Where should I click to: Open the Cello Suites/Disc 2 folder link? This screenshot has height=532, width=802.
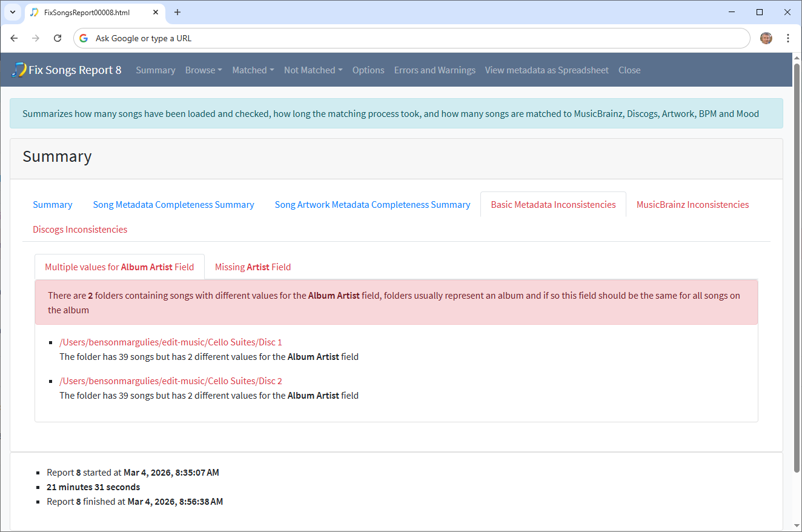(170, 381)
